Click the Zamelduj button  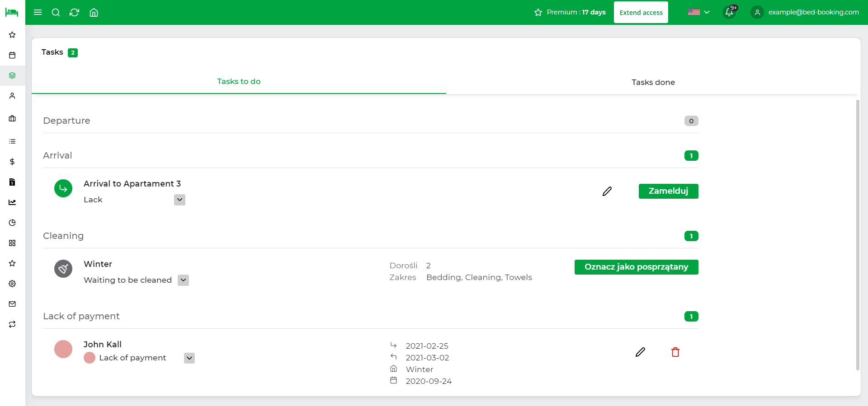tap(668, 191)
